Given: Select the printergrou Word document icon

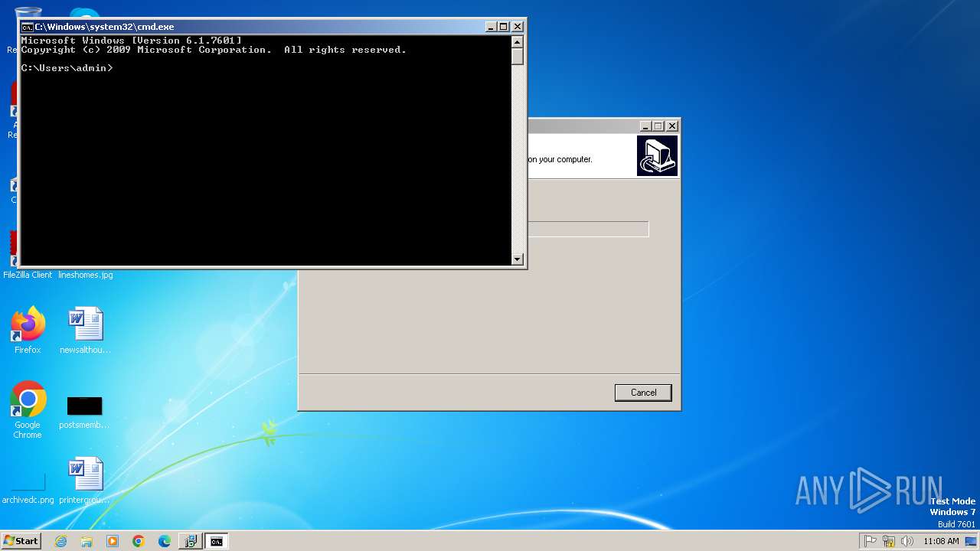Looking at the screenshot, I should point(85,481).
